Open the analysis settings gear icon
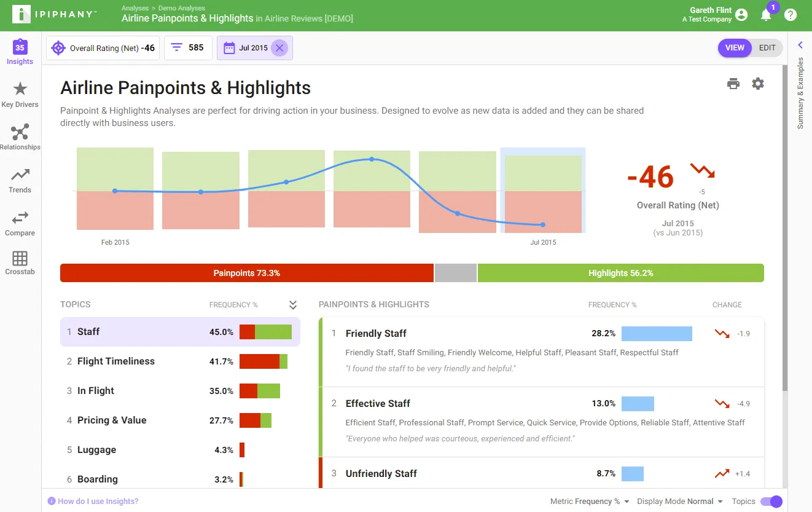The height and width of the screenshot is (512, 812). (x=758, y=84)
